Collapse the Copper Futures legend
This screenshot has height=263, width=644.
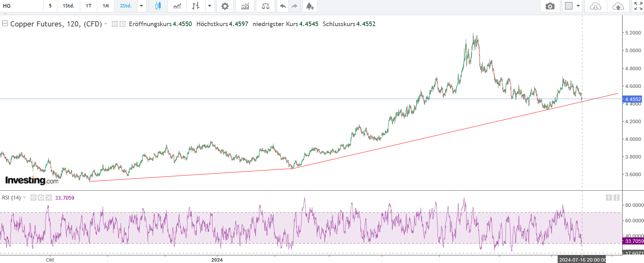tap(5, 23)
